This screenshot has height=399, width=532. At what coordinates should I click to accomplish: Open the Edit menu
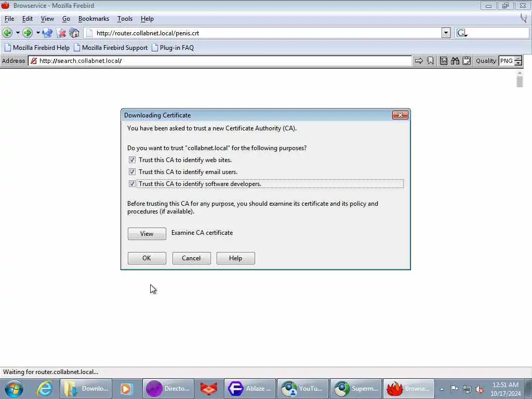tap(27, 19)
